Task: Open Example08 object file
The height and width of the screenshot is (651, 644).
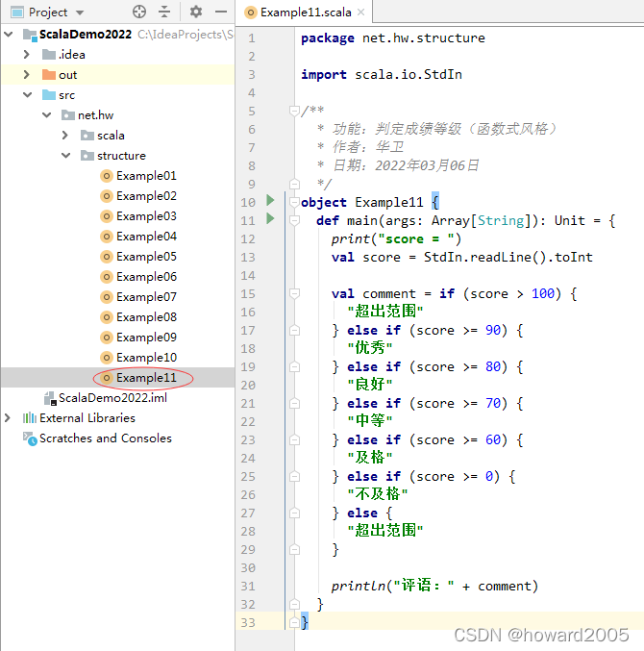Action: pos(138,317)
